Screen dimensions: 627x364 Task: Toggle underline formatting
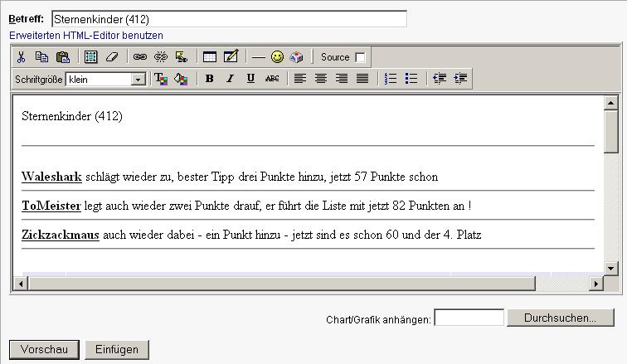(x=250, y=79)
